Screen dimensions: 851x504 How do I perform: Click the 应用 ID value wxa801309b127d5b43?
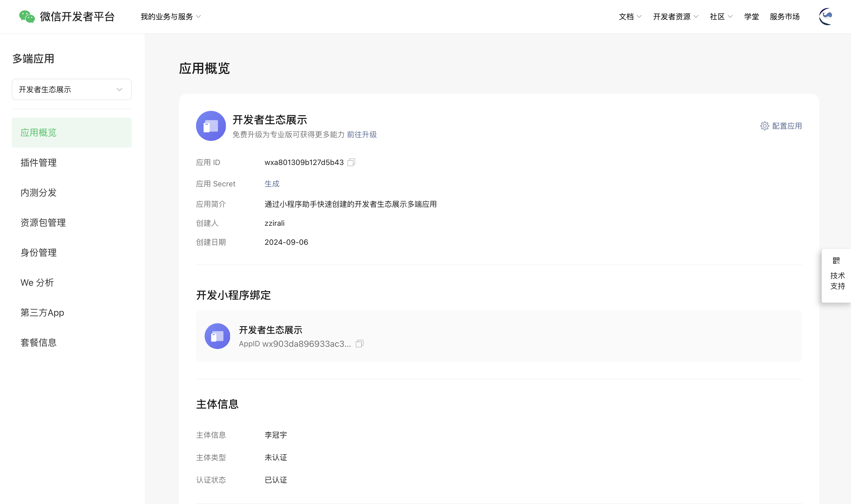[304, 162]
